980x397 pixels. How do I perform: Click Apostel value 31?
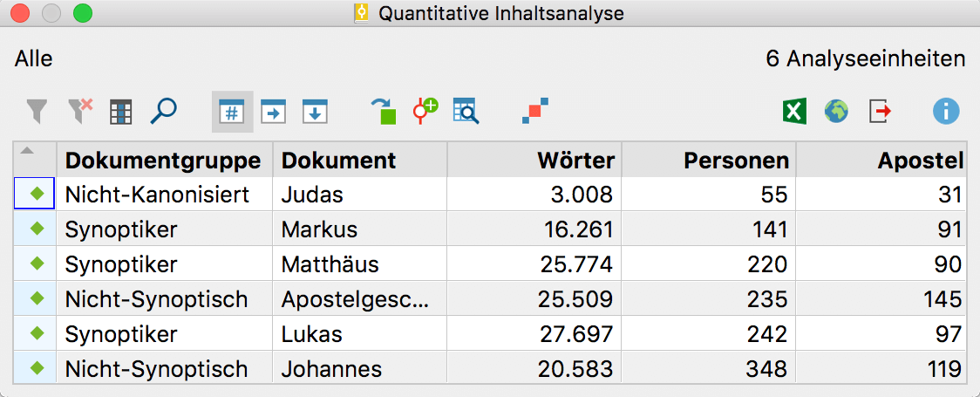pos(949,195)
